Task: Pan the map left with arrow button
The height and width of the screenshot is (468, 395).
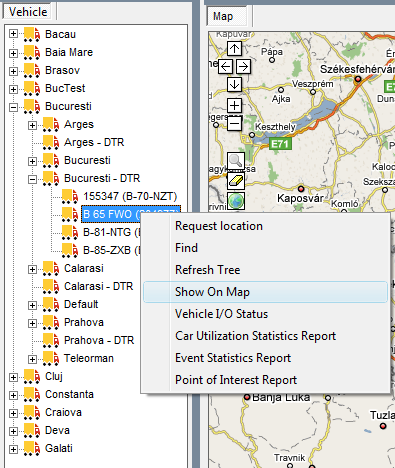Action: (225, 67)
